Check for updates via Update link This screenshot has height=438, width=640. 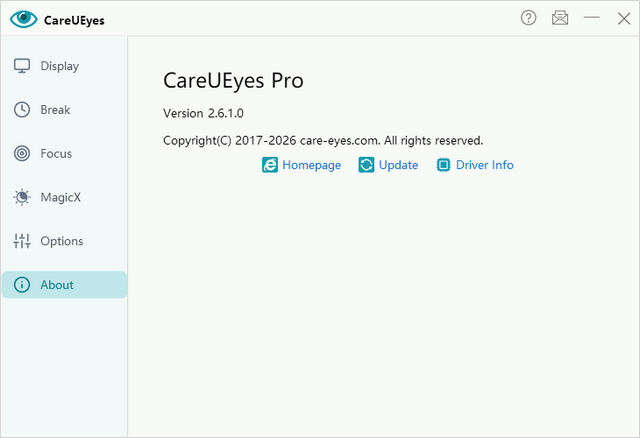(398, 165)
